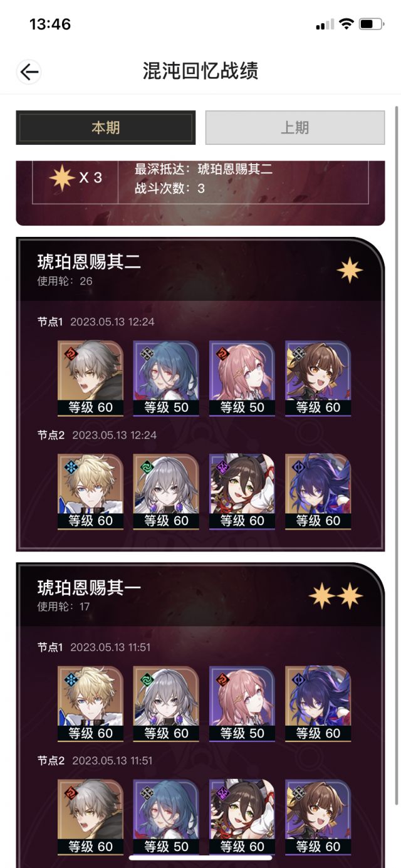This screenshot has height=868, width=401.
Task: Open the pink-haired level 50 character in 琥珀恩赐其二 节点1
Action: tap(242, 379)
